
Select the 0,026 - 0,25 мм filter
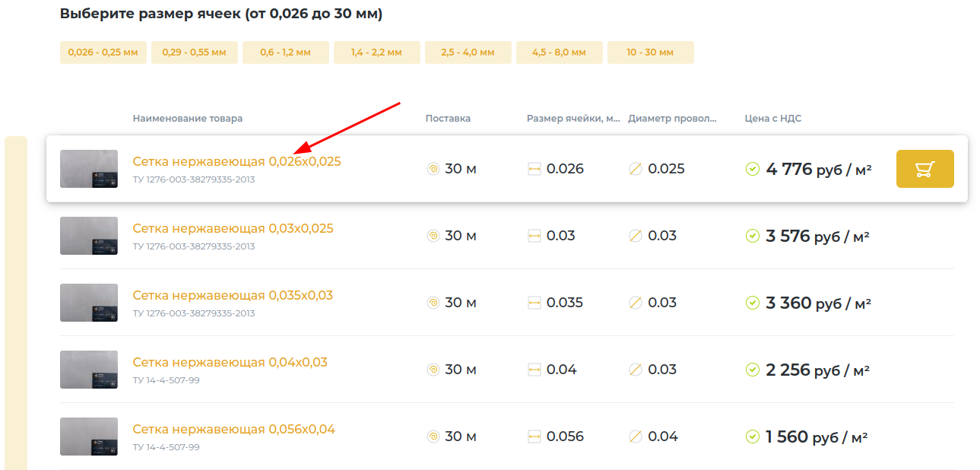click(103, 52)
